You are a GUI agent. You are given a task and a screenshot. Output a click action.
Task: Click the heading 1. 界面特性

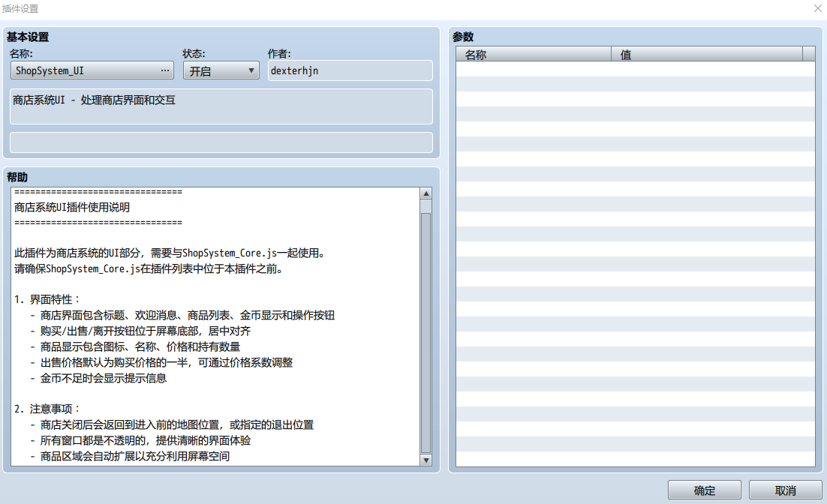[47, 299]
